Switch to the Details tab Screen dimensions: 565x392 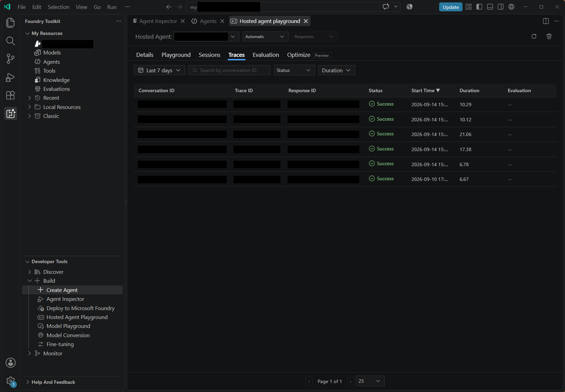pos(145,55)
